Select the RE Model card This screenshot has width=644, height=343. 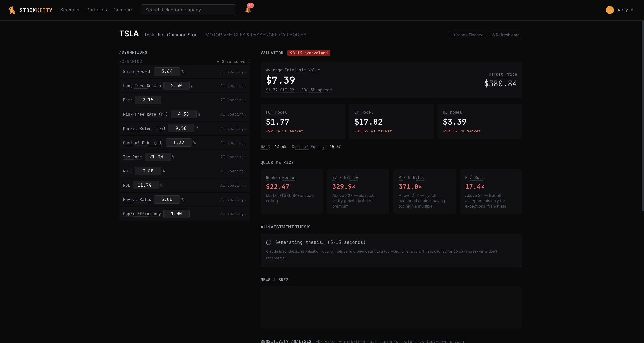point(480,121)
